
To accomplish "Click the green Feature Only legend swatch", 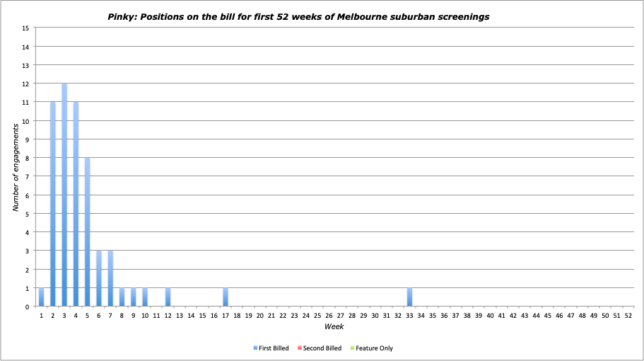I will coord(352,348).
